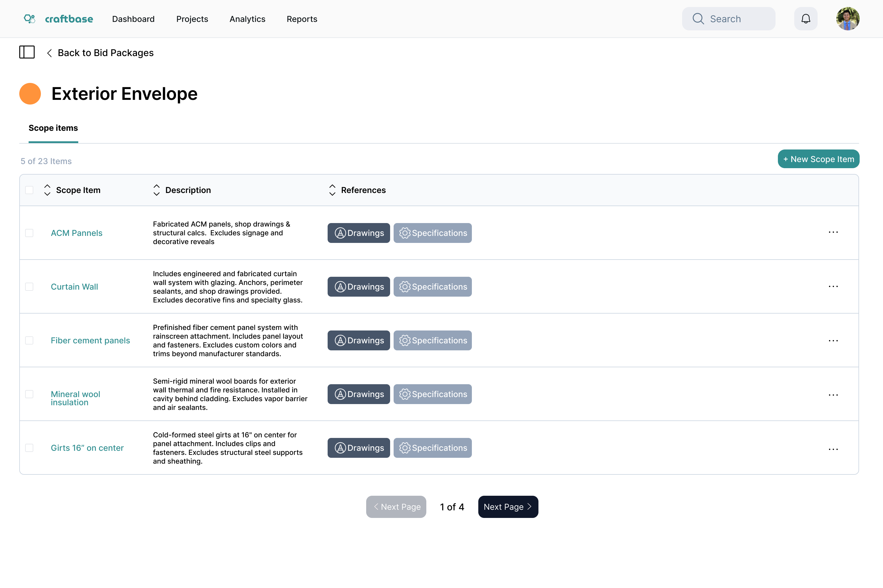The height and width of the screenshot is (588, 883).
Task: Check the select-all header checkbox
Action: click(29, 190)
